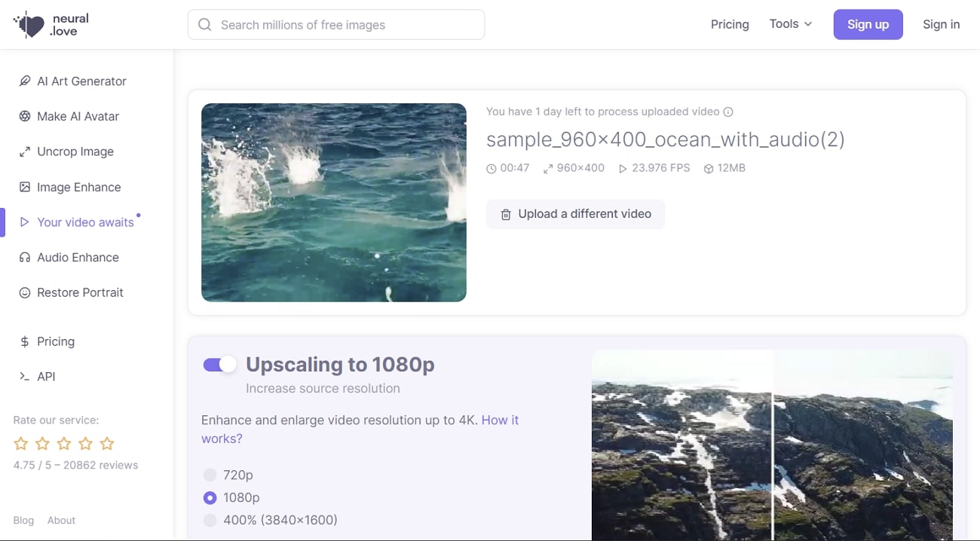The height and width of the screenshot is (541, 980).
Task: Click the info icon about video processing deadline
Action: coord(727,111)
